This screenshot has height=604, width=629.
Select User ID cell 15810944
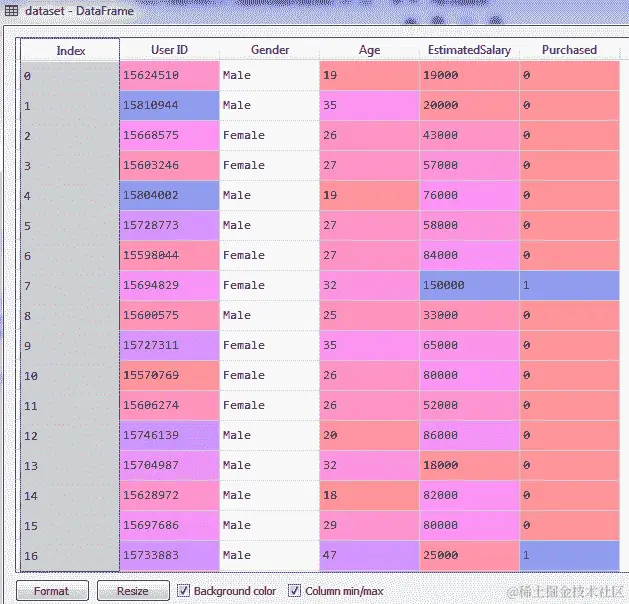(x=169, y=105)
